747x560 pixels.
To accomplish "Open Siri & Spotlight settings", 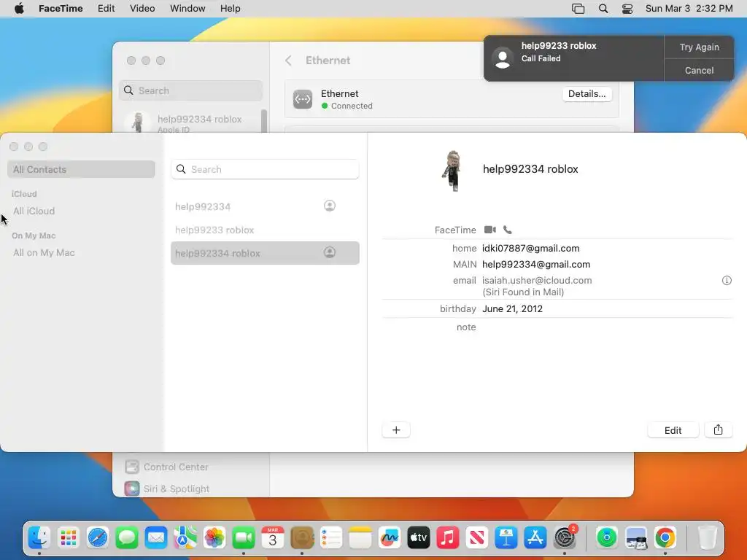I will pyautogui.click(x=167, y=489).
